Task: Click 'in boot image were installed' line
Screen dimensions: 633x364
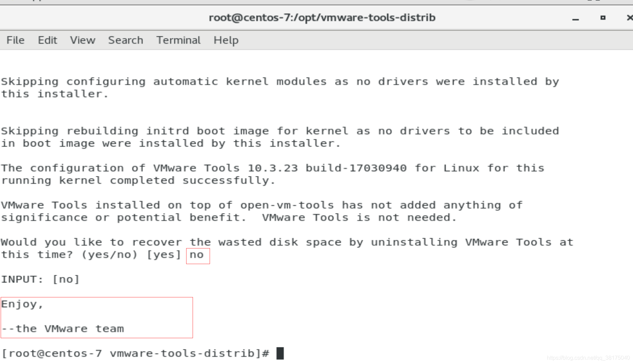Action: coord(171,143)
